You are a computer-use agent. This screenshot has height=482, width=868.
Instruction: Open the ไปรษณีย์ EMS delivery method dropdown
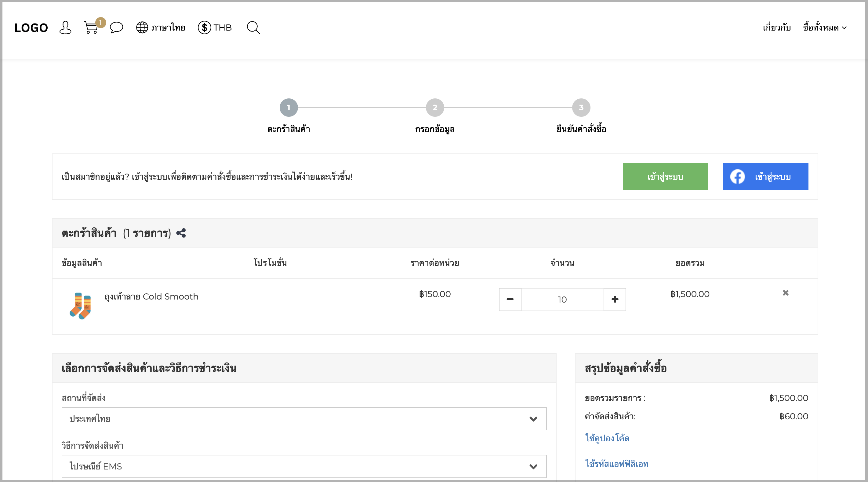tap(304, 466)
